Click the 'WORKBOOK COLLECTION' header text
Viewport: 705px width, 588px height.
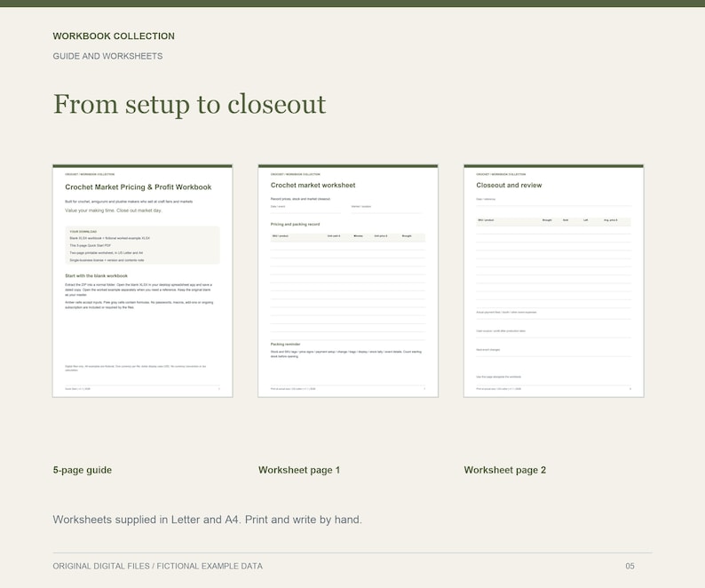coord(114,36)
